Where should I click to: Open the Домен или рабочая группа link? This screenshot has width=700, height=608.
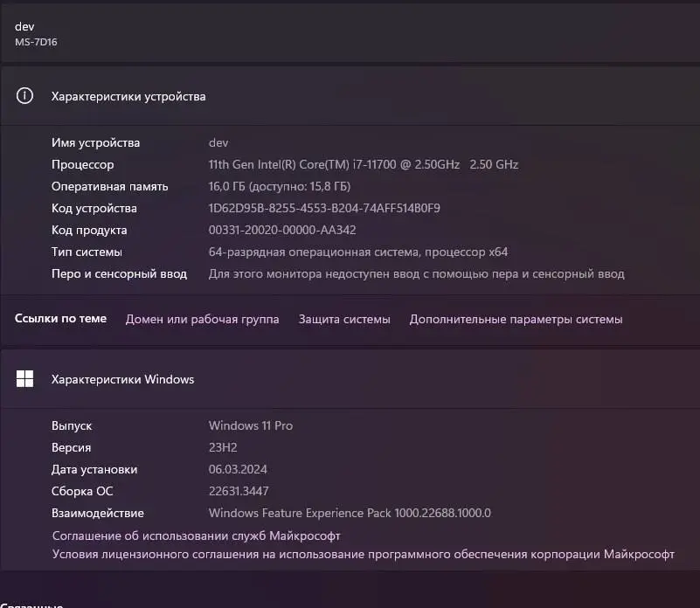tap(202, 319)
